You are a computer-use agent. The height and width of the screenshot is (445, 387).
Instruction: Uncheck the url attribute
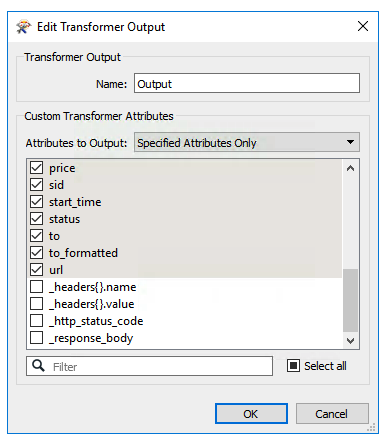pos(36,270)
